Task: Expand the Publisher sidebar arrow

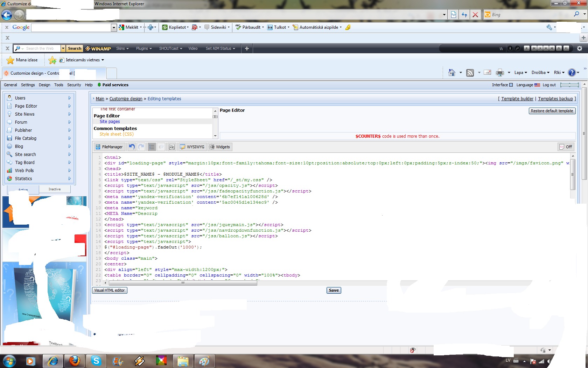Action: pyautogui.click(x=70, y=130)
